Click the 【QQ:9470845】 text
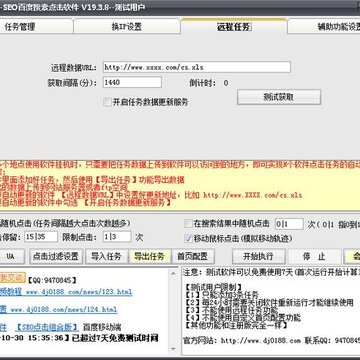This screenshot has height=360, width=360. click(52, 280)
